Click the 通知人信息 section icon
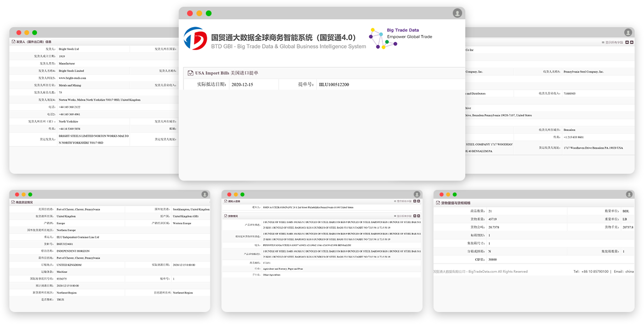 (225, 201)
